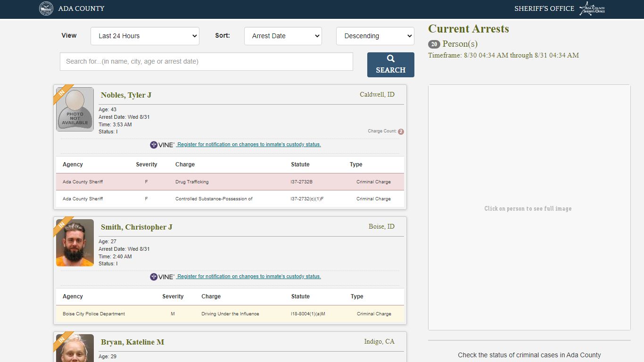This screenshot has height=362, width=644.
Task: Click the Charge column header in Nobles table
Action: click(x=185, y=165)
